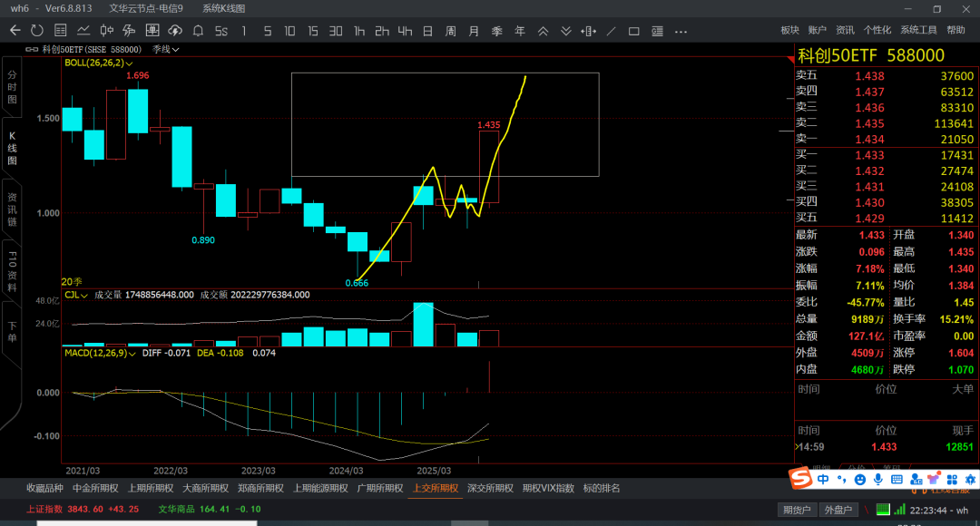The image size is (980, 526).
Task: Select the 30-minute period
Action: [336, 31]
